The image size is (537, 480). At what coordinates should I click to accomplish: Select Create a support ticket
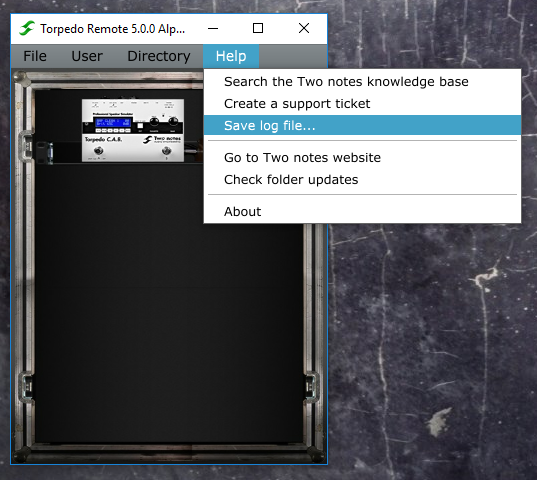[x=362, y=104]
